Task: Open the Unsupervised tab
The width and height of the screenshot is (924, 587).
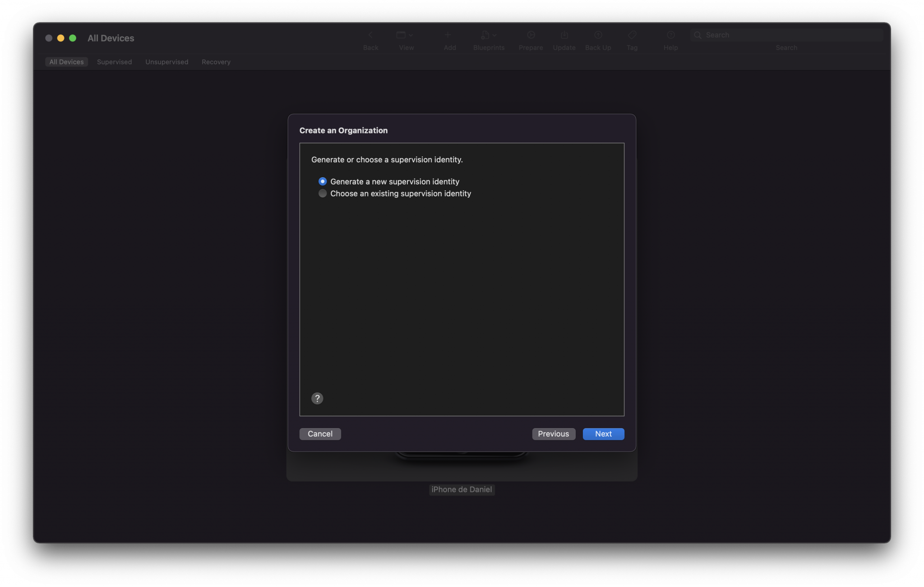Action: (x=166, y=62)
